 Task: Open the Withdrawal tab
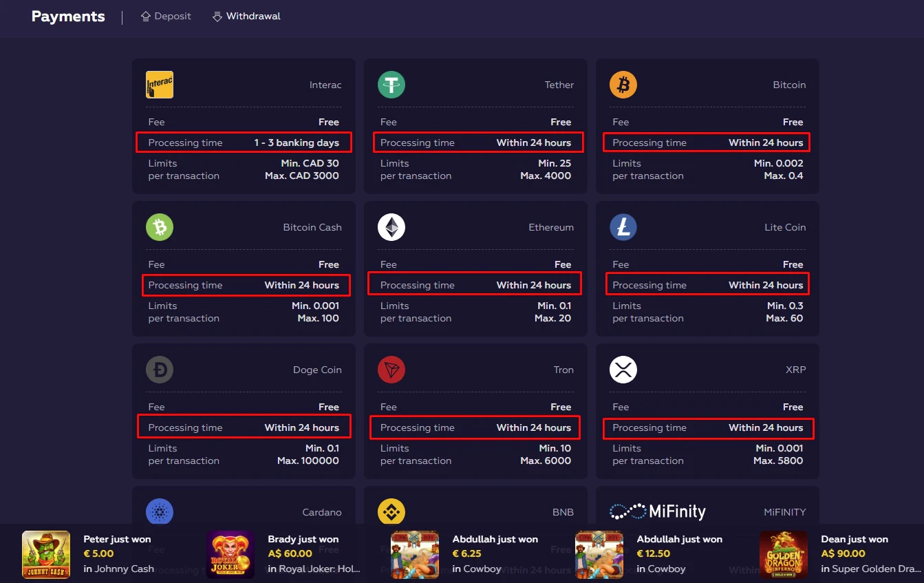(246, 16)
